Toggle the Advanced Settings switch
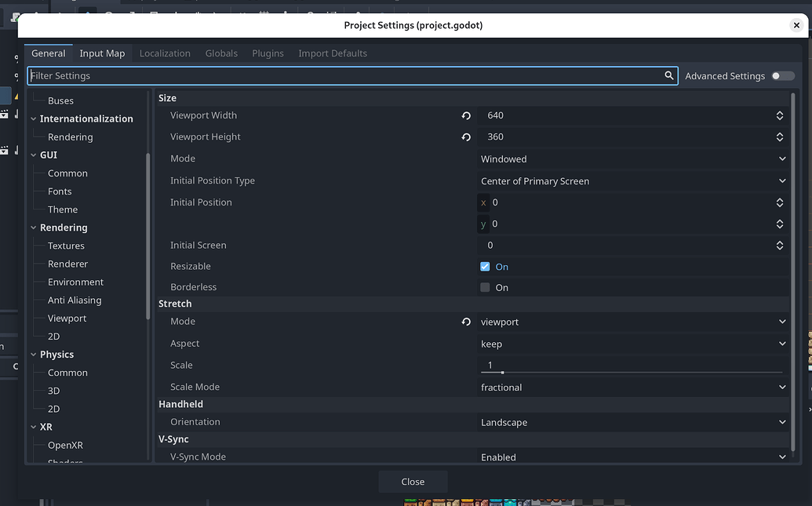The image size is (812, 506). [783, 75]
